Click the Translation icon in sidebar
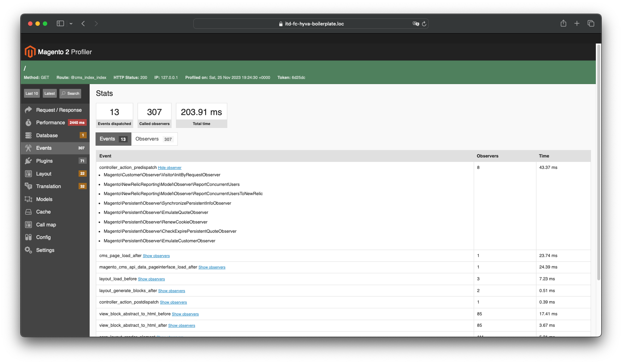The image size is (622, 364). click(x=28, y=186)
